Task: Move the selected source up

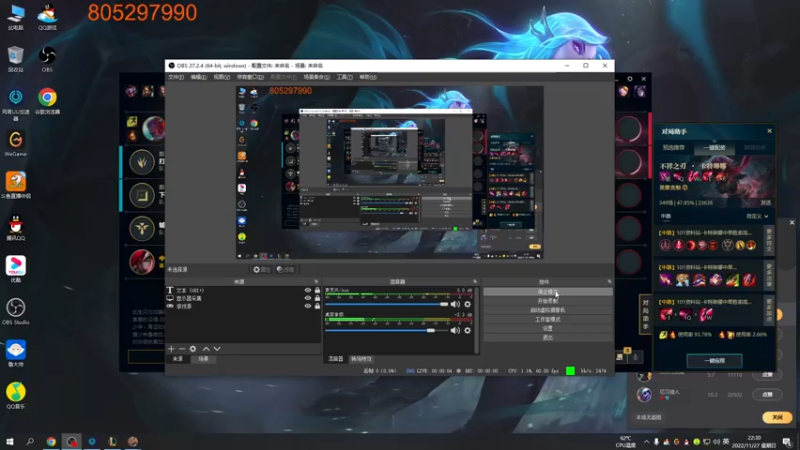Action: coord(206,349)
